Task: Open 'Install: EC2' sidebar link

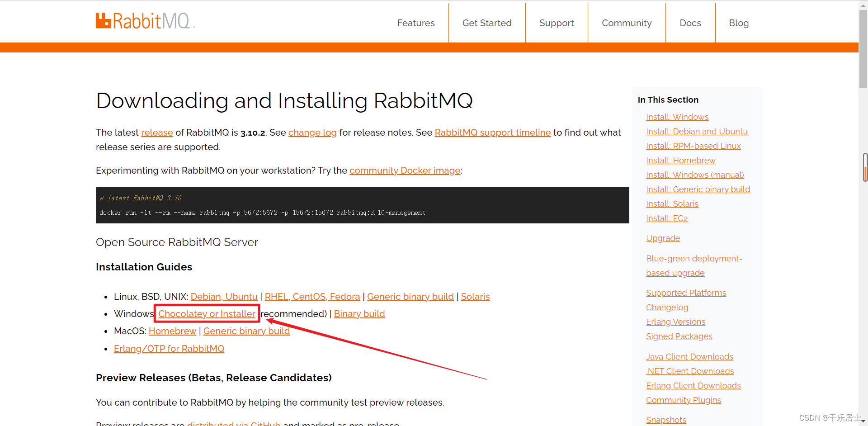Action: [x=667, y=218]
